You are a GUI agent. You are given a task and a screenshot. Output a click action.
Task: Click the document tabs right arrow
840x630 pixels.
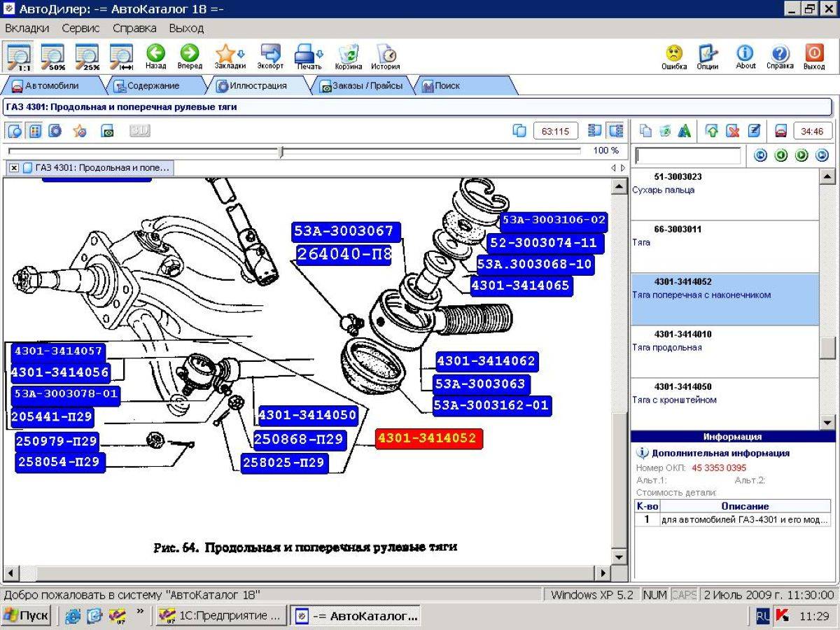(x=622, y=168)
